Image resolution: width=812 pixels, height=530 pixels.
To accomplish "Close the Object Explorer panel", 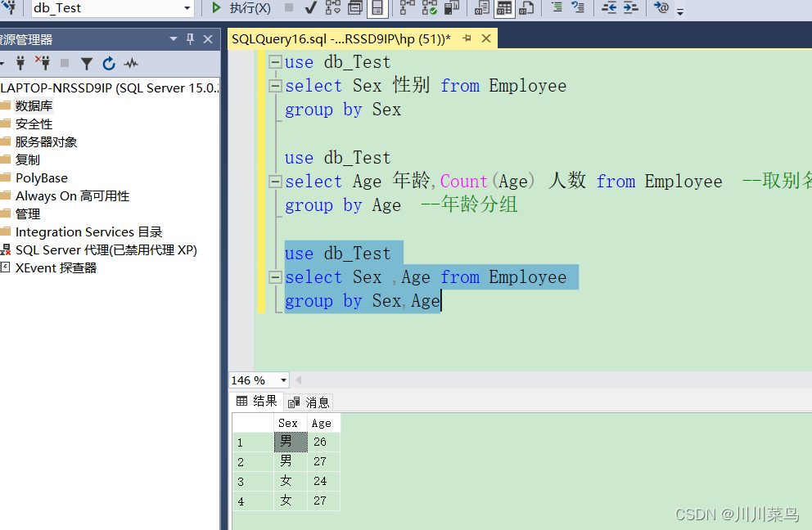I will coord(208,39).
